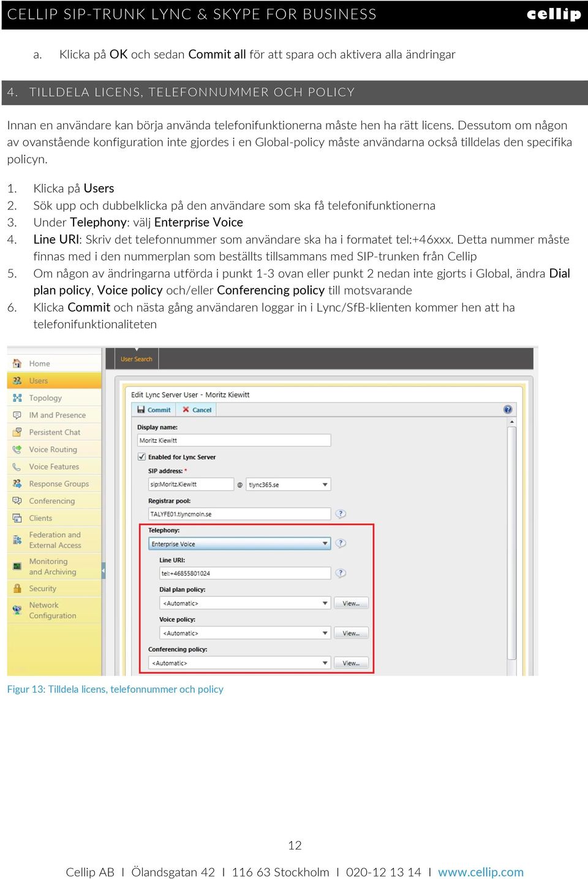Click the IM and Presence chat icon
588x879 pixels.
coord(17,415)
